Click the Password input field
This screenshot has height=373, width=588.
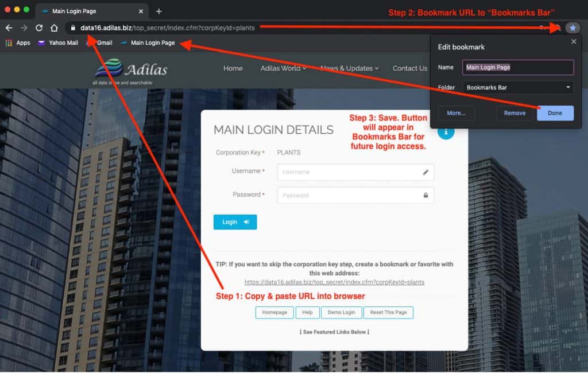pyautogui.click(x=355, y=195)
